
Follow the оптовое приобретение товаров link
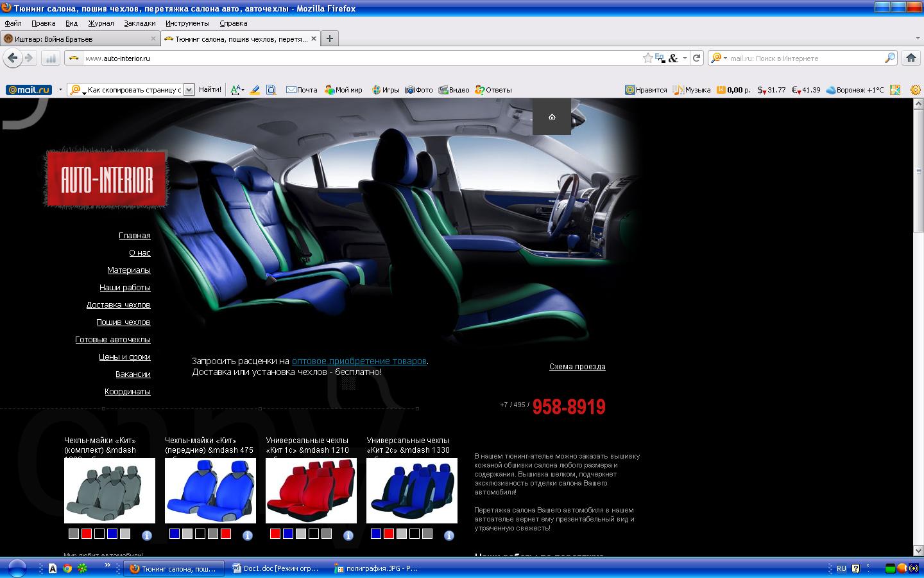pos(359,361)
